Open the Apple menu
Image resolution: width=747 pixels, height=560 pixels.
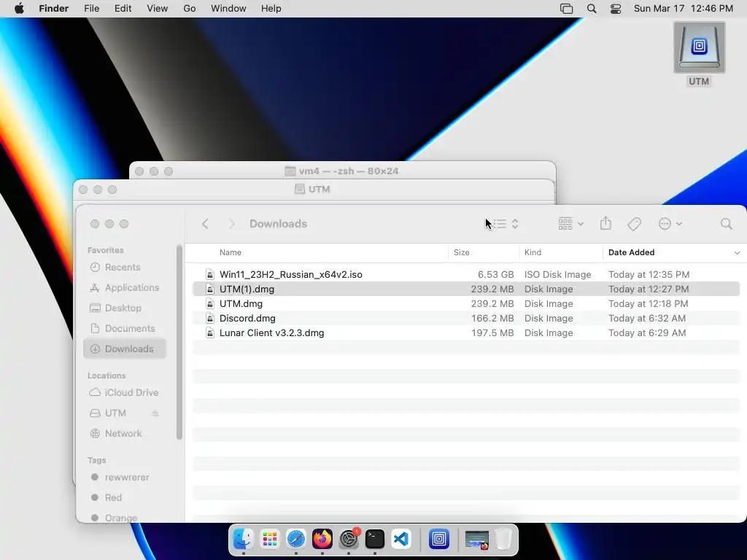click(x=19, y=9)
